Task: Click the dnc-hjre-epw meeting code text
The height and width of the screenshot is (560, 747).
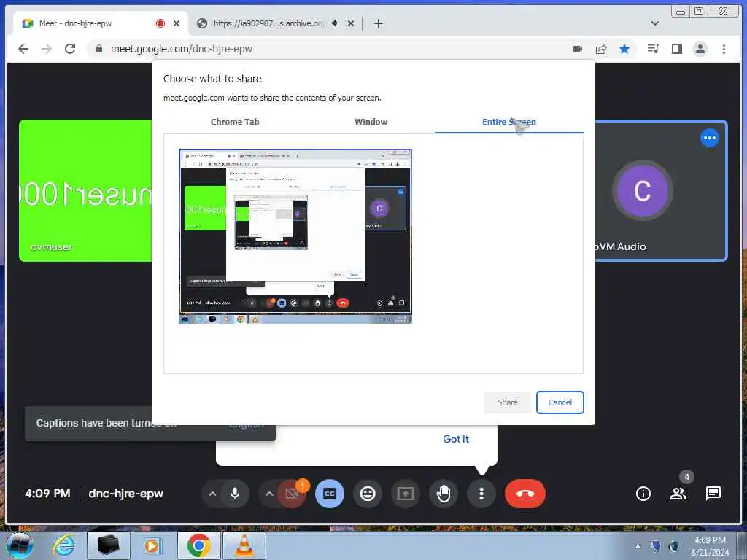Action: (x=125, y=494)
